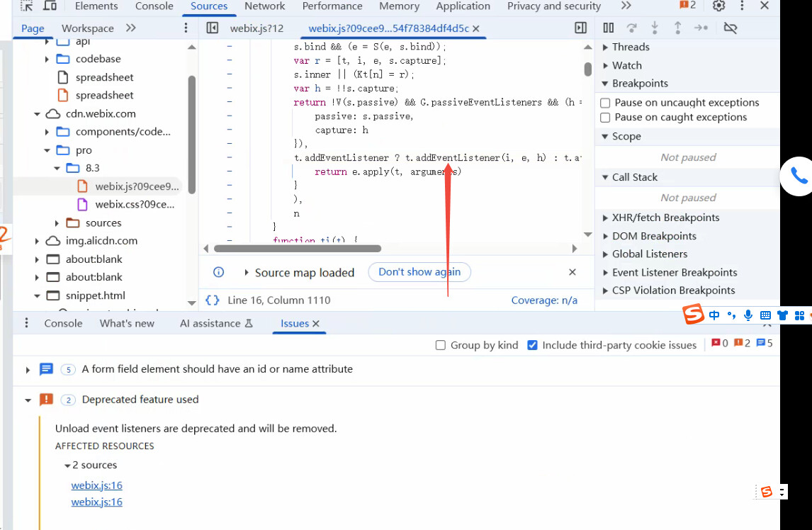
Task: Expand the codebase folder
Action: 47,59
